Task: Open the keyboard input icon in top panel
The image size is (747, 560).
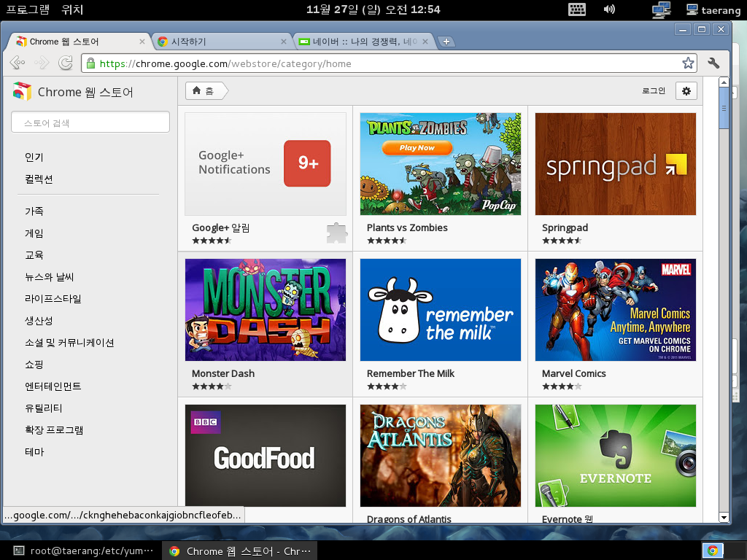Action: [577, 9]
